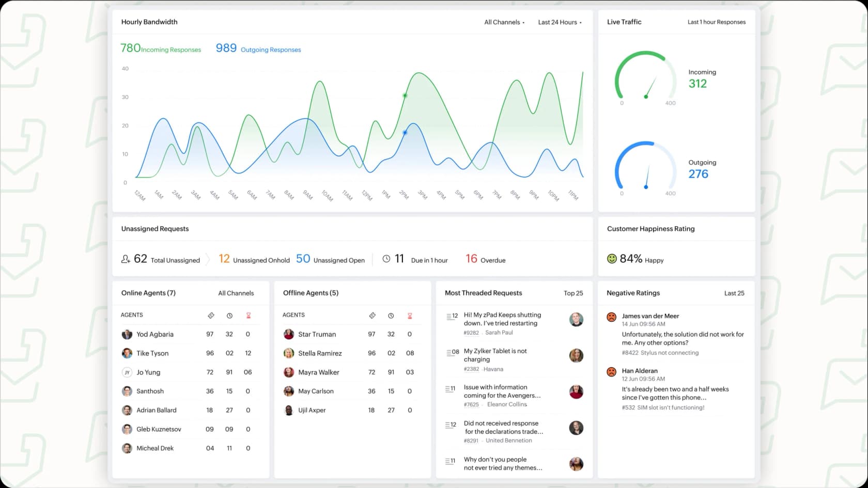This screenshot has width=868, height=488.
Task: Click Last 1 hour Responses in Live Traffic
Action: pos(717,22)
